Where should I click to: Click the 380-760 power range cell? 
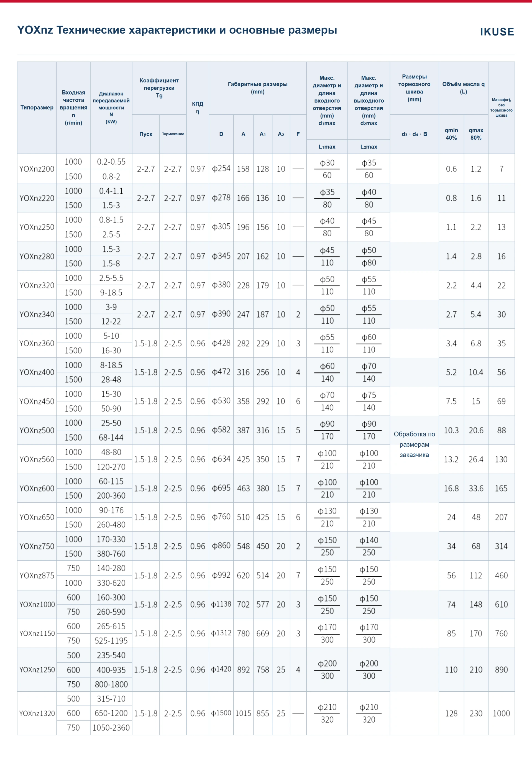coord(111,554)
